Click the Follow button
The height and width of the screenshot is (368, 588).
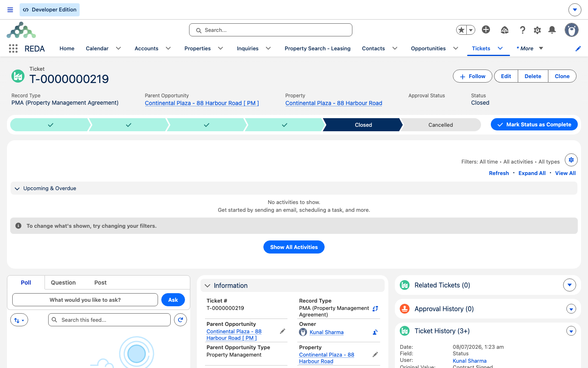(472, 76)
